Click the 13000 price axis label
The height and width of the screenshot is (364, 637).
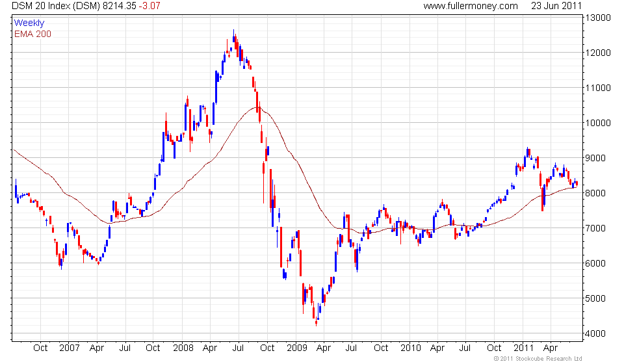(x=597, y=18)
